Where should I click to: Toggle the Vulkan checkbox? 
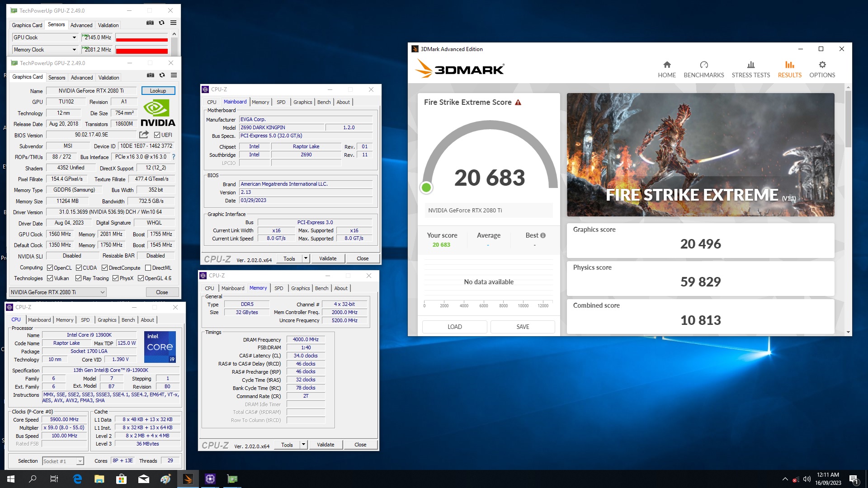coord(50,278)
